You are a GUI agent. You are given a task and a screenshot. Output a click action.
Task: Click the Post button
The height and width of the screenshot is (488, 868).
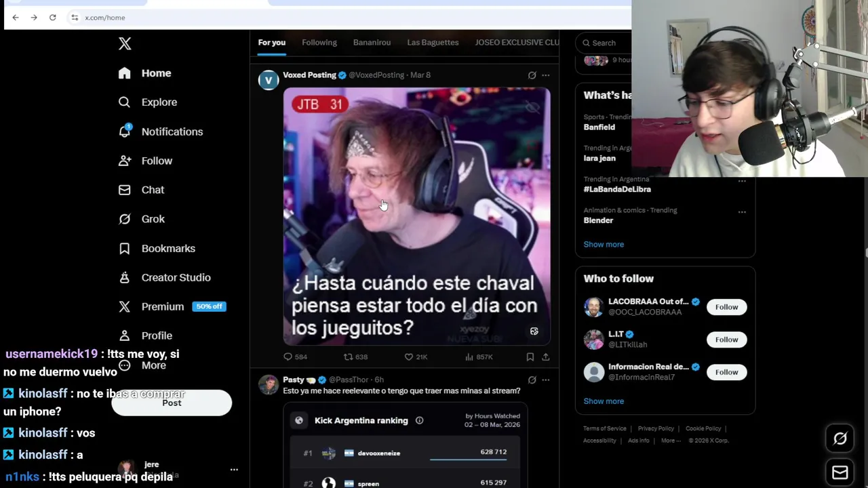[x=172, y=403]
